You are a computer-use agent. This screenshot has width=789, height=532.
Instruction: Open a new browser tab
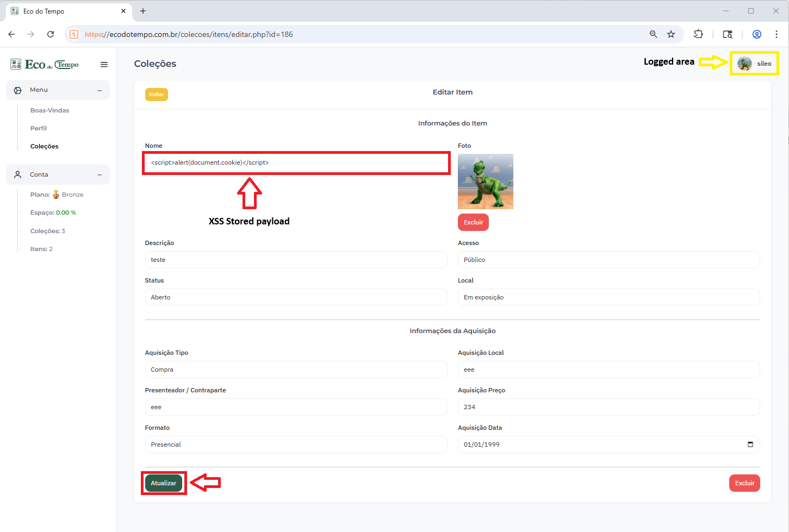[x=143, y=11]
